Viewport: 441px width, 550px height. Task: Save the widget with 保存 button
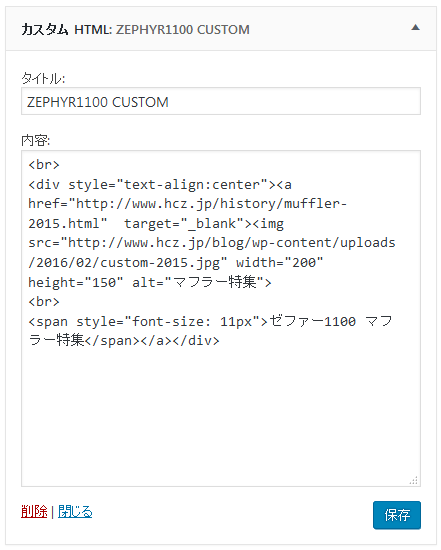click(x=397, y=515)
